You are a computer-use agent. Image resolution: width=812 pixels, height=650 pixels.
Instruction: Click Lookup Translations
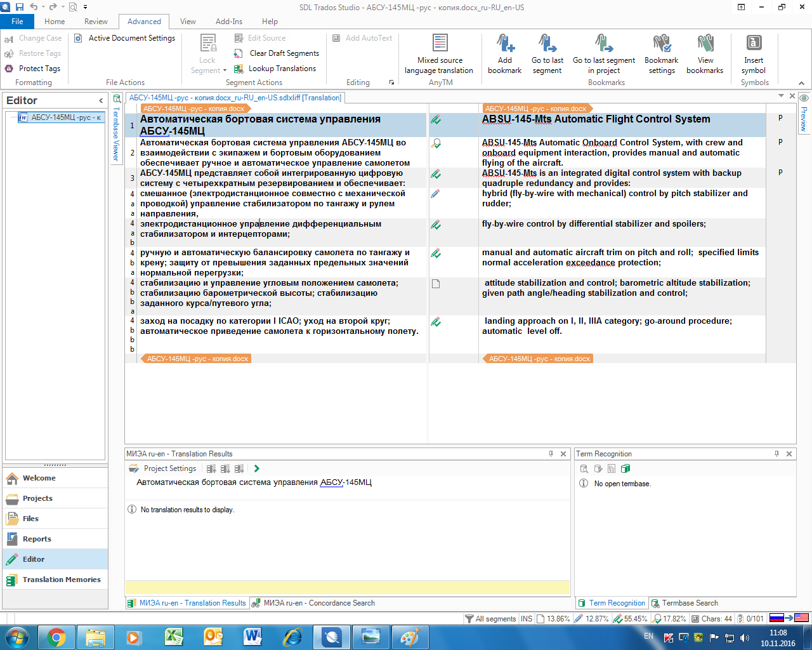point(275,69)
